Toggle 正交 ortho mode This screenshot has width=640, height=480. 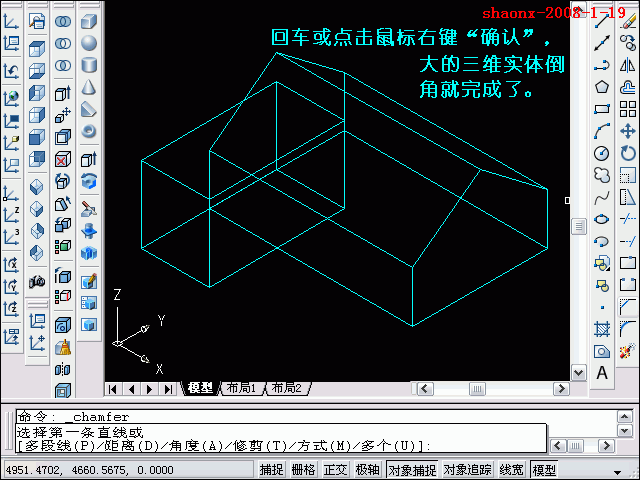coord(335,470)
